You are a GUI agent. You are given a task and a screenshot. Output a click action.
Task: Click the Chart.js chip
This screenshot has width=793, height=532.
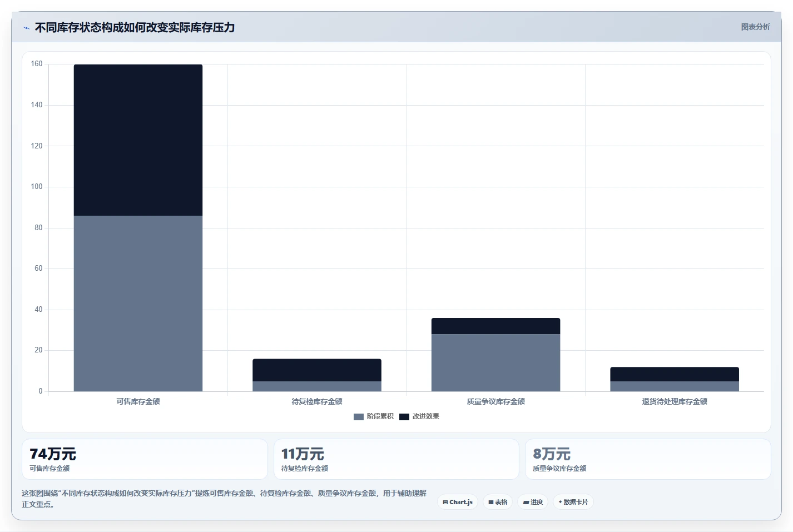click(458, 502)
